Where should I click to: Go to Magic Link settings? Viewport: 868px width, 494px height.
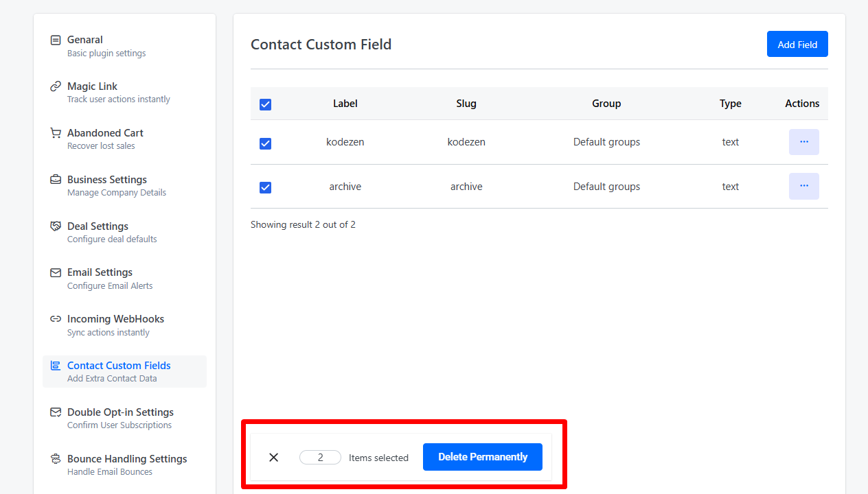124,93
